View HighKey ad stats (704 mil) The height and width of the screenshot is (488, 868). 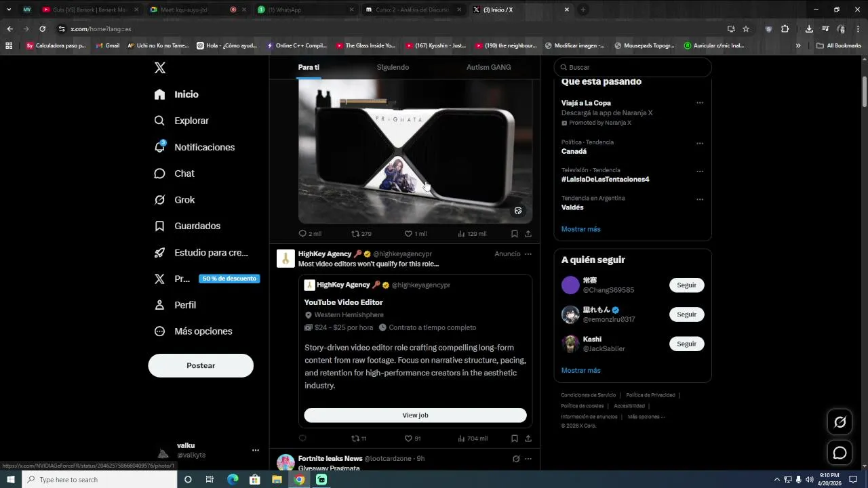(472, 439)
